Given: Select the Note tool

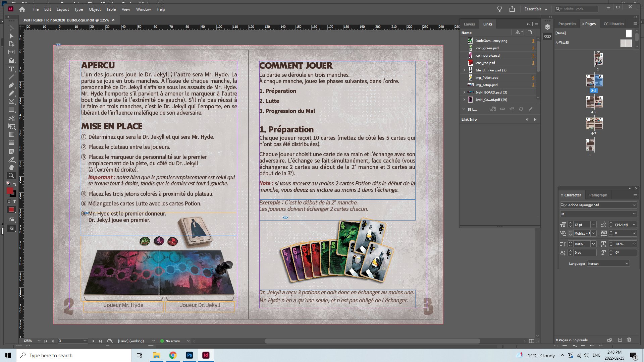Looking at the screenshot, I should [x=11, y=152].
